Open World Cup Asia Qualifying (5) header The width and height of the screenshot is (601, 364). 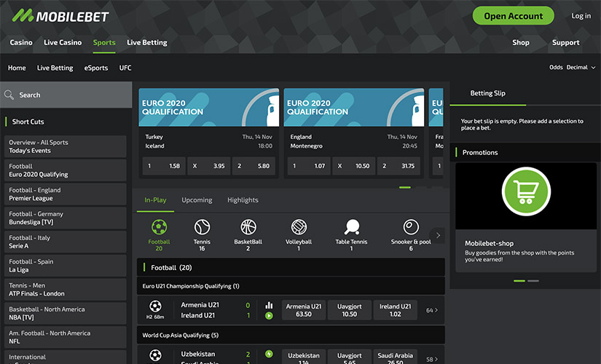tap(291, 335)
